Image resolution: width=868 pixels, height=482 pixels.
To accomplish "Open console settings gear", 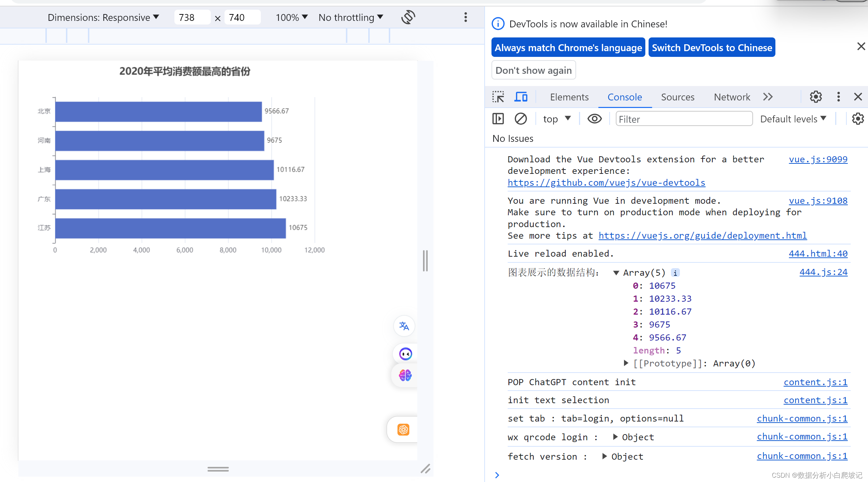I will click(x=858, y=119).
